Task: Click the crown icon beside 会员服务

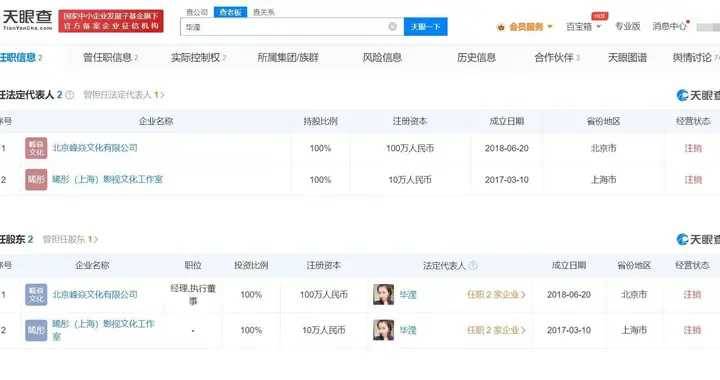Action: tap(501, 27)
